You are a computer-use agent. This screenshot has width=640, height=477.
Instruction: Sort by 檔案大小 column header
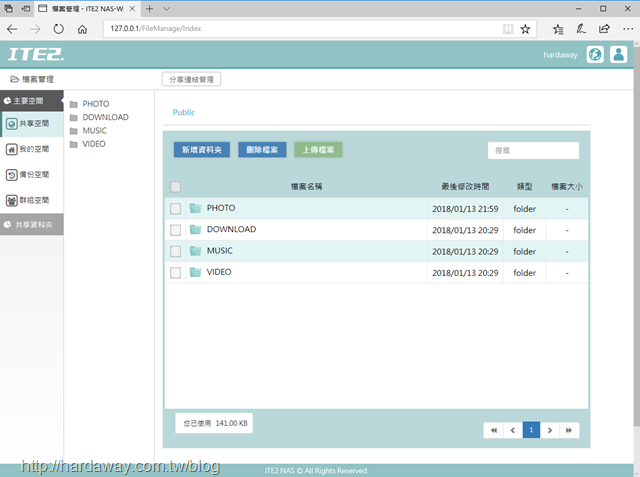567,186
